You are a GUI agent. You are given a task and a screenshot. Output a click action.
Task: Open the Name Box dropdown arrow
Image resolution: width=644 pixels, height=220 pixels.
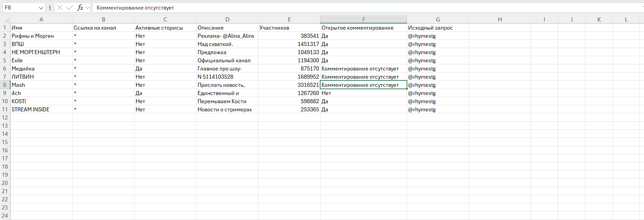click(41, 8)
